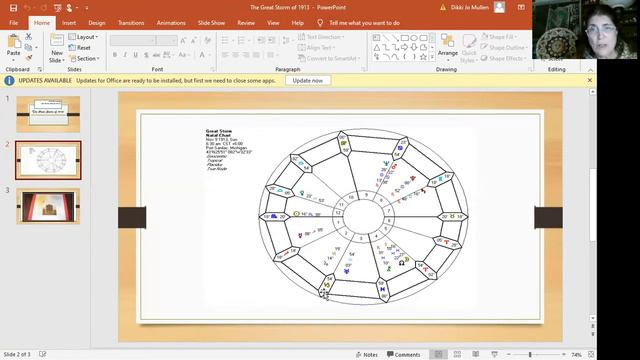The height and width of the screenshot is (360, 640).
Task: Open Shape Outline options
Action: click(504, 48)
